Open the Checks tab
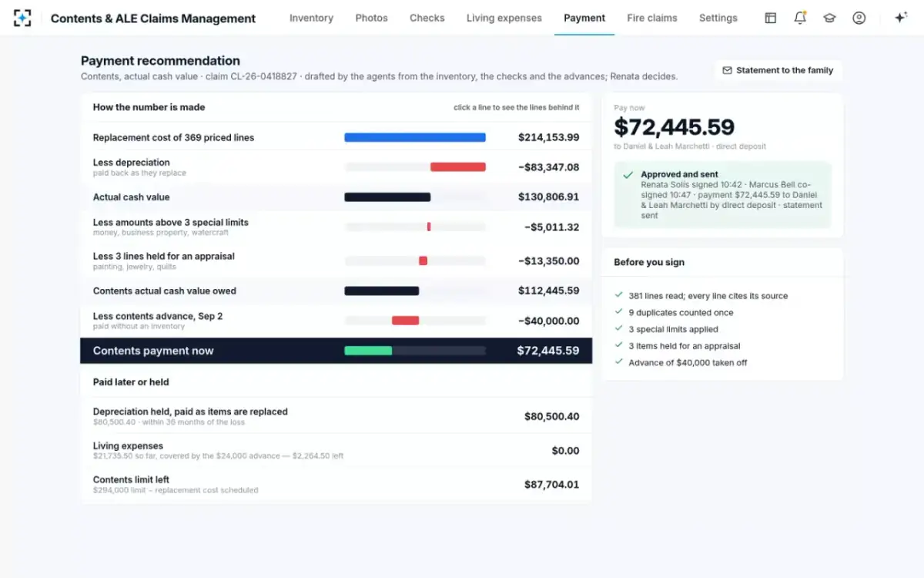 click(x=427, y=18)
